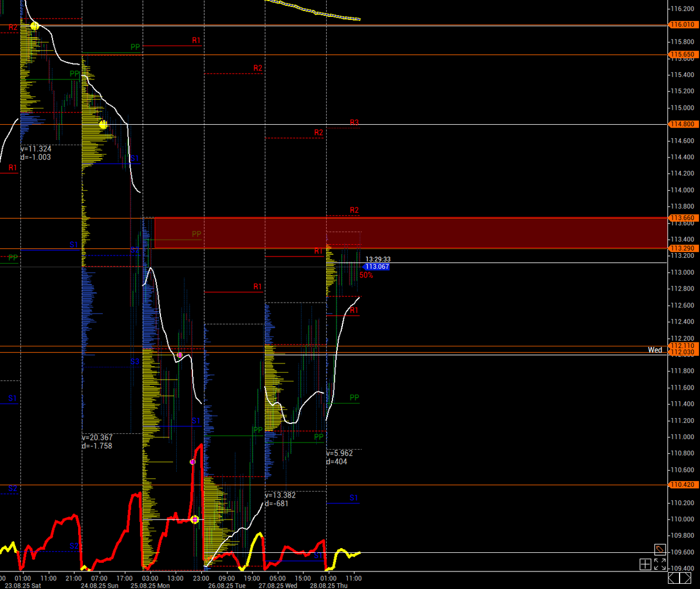Viewport: 700px width, 589px height.
Task: Click the 13:29:33 timestamp label
Action: [379, 258]
